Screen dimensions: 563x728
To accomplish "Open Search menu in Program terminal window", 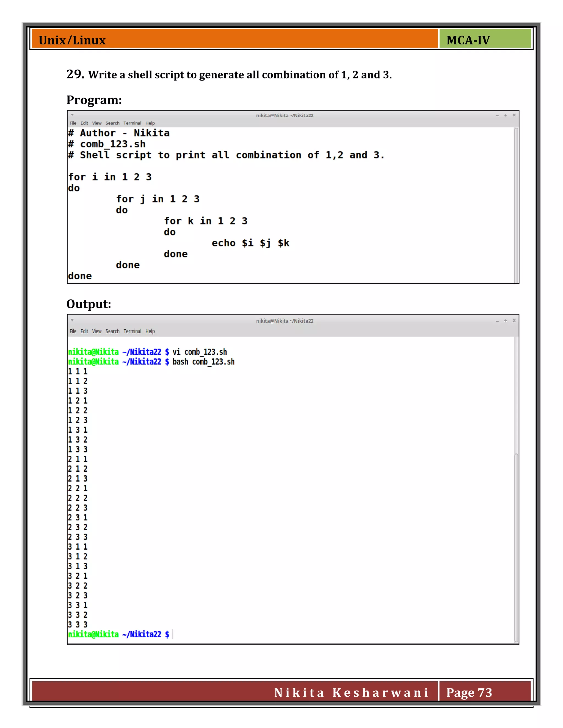I will 112,123.
